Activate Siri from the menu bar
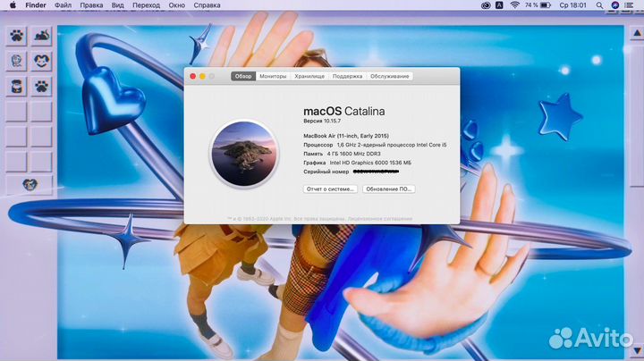Image resolution: width=644 pixels, height=361 pixels. [x=614, y=5]
